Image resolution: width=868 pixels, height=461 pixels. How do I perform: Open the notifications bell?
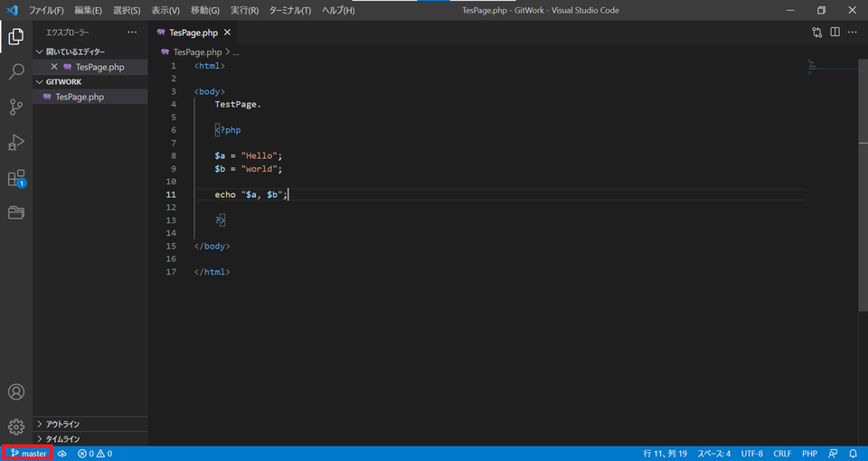click(x=853, y=453)
